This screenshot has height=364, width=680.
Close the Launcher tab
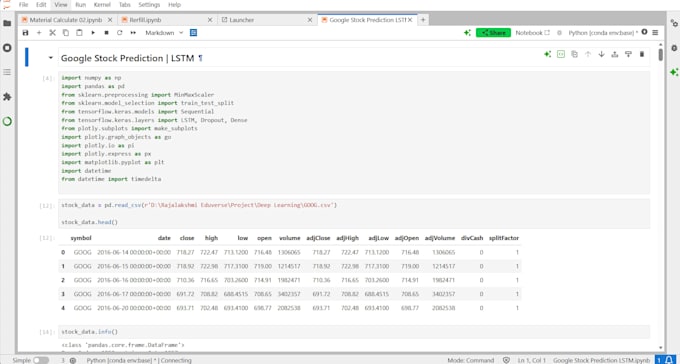310,20
